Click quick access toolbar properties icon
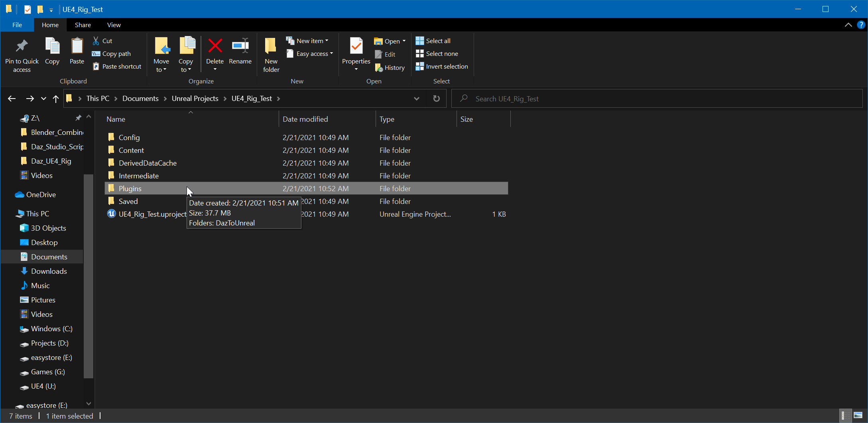The width and height of the screenshot is (868, 423). point(28,9)
